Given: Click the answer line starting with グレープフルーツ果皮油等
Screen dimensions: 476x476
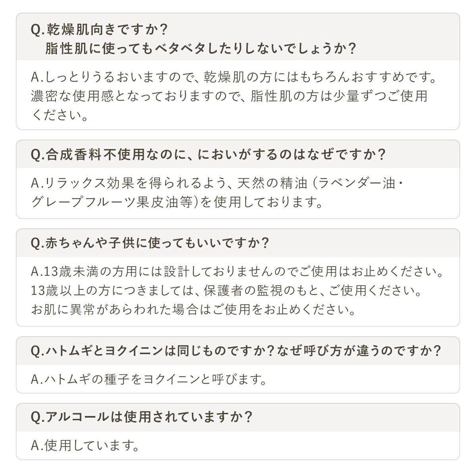Looking at the screenshot, I should click(176, 202).
